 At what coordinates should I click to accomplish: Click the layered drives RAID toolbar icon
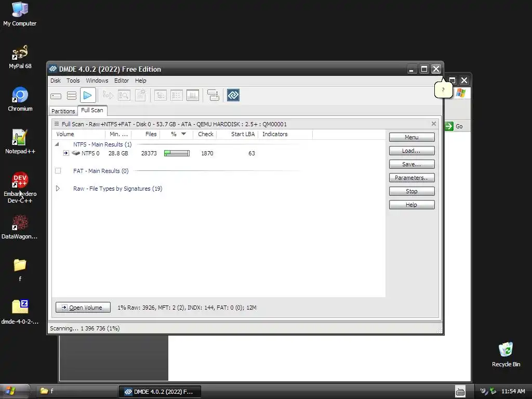[x=213, y=96]
